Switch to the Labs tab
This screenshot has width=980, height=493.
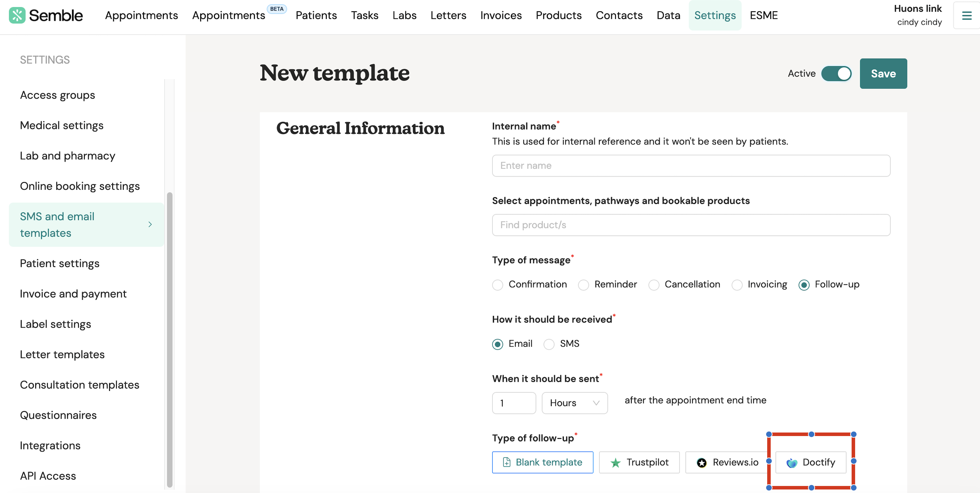tap(405, 15)
